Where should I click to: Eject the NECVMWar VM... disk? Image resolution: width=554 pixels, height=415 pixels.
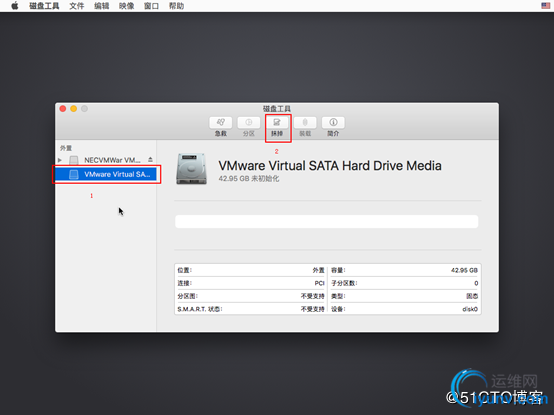click(150, 160)
